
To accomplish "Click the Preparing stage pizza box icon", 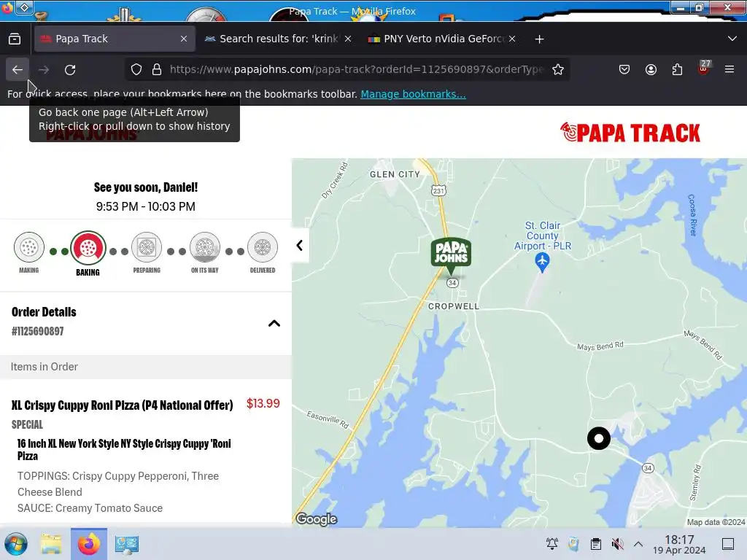I will (147, 247).
